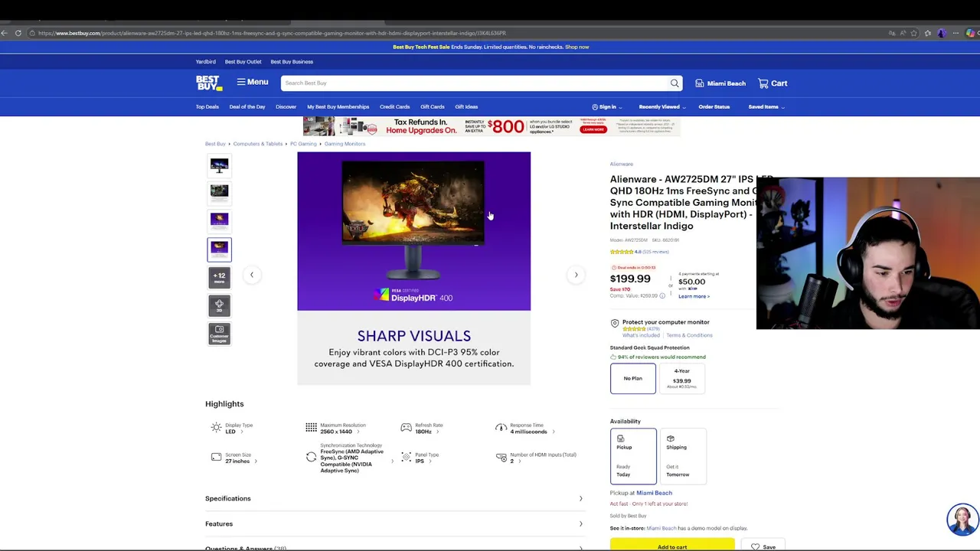Open What's included protection link
Image resolution: width=980 pixels, height=551 pixels.
[641, 335]
